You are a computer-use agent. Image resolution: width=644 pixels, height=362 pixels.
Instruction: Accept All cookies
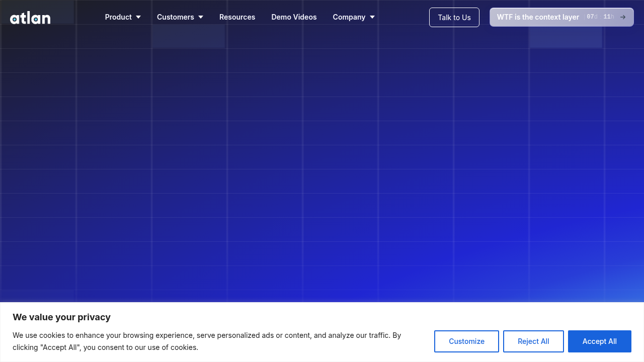(x=600, y=341)
